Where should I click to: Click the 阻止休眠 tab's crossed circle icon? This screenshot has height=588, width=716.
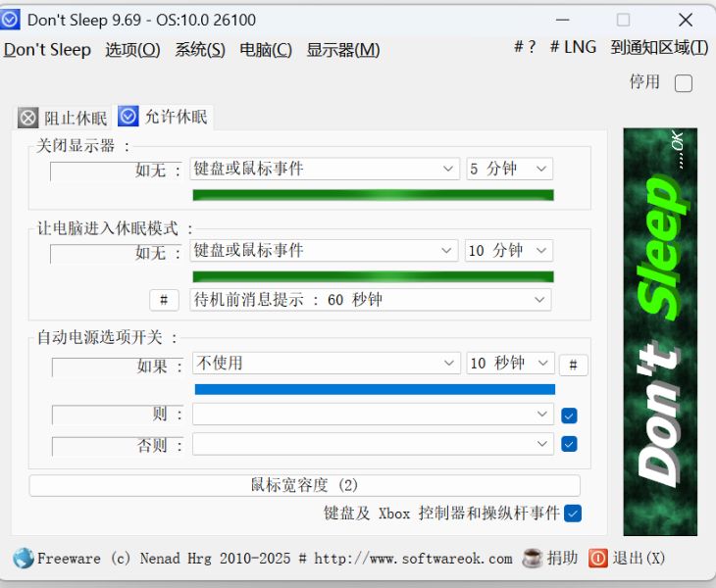[27, 119]
